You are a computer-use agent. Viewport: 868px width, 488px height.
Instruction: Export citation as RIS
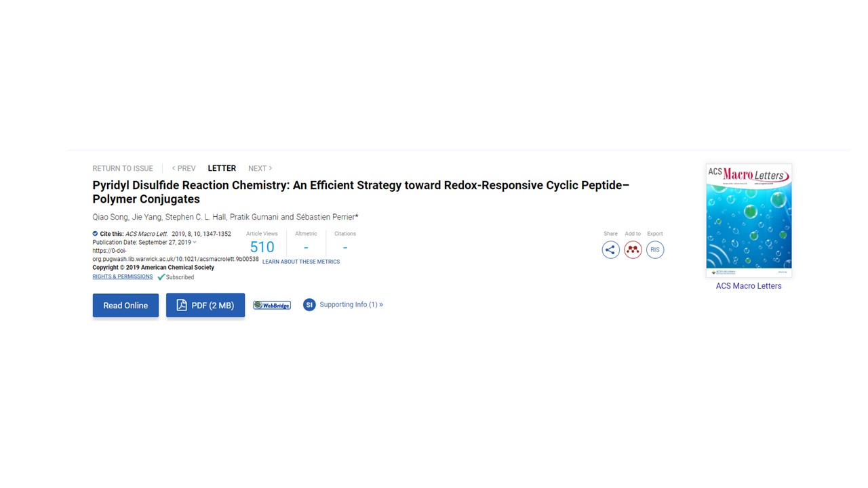coord(654,250)
